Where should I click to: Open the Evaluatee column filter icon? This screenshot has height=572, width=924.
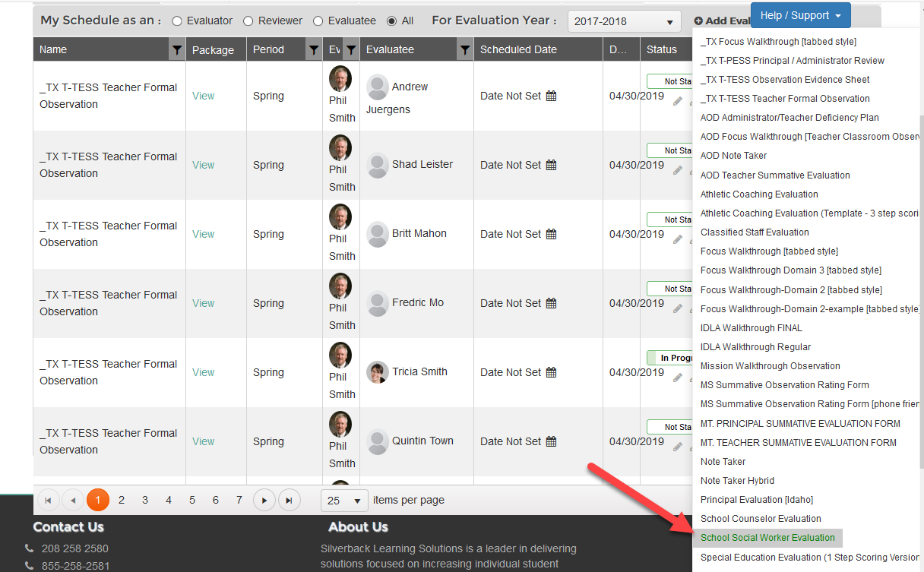(464, 50)
